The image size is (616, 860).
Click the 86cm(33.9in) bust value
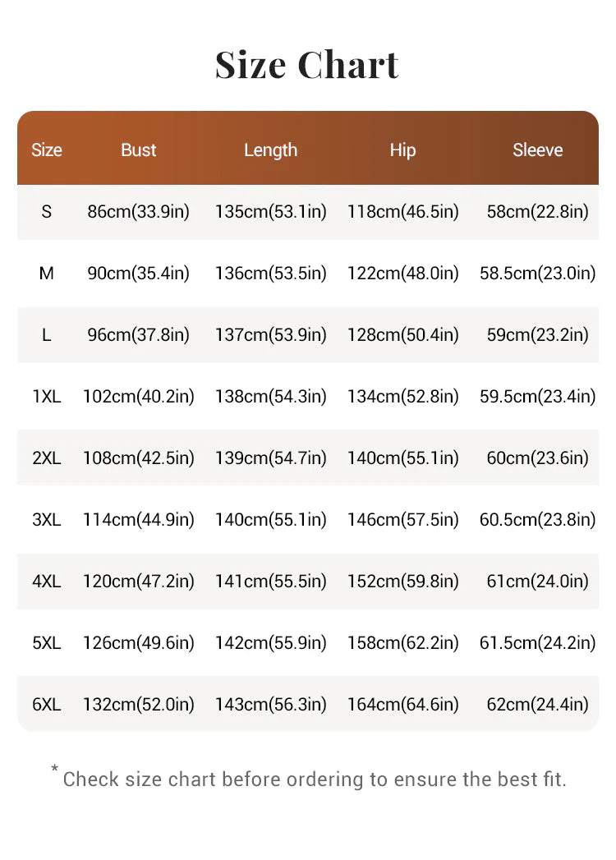click(x=138, y=212)
